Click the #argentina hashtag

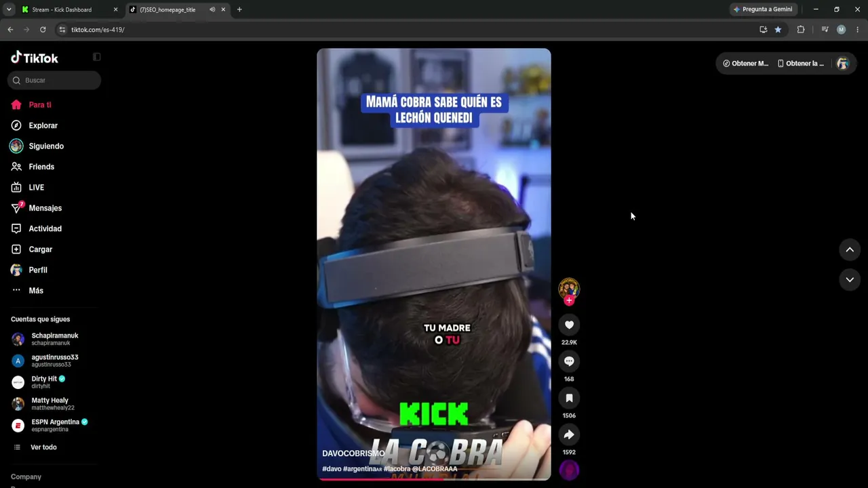363,469
